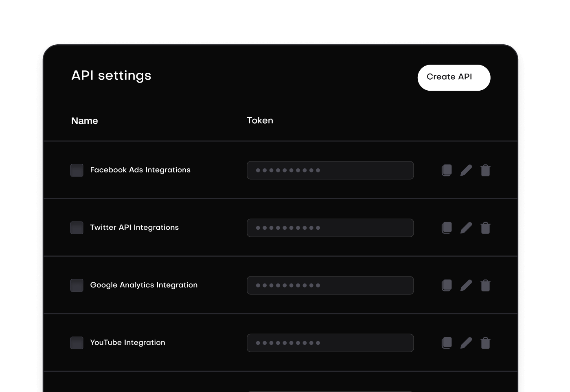Copy the Google Analytics Integration token
Image resolution: width=570 pixels, height=392 pixels.
tap(446, 285)
